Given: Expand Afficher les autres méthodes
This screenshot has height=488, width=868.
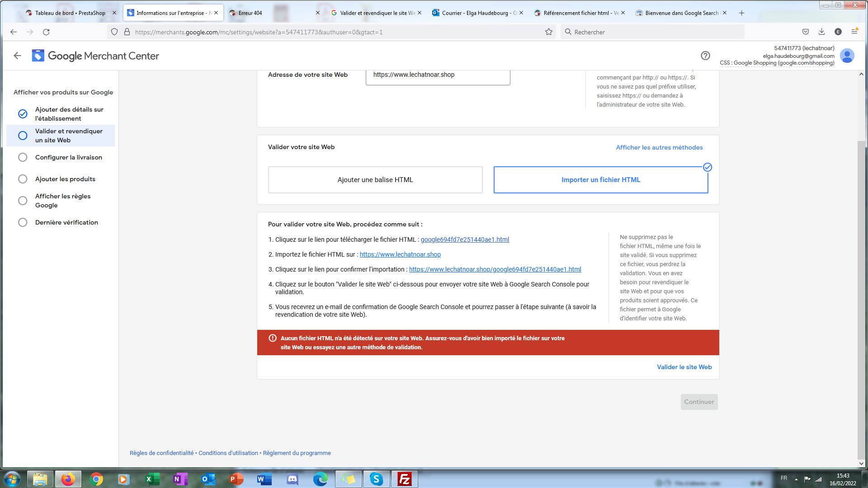Looking at the screenshot, I should (x=659, y=147).
